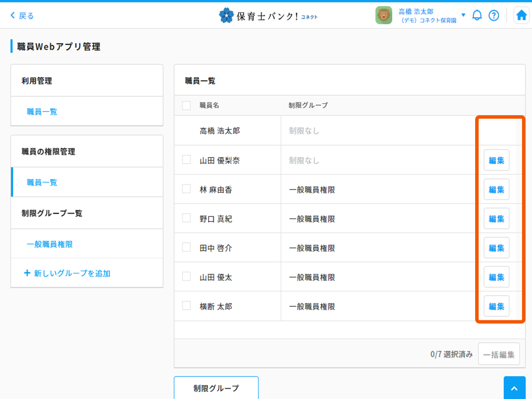Click the lion user avatar

(383, 15)
